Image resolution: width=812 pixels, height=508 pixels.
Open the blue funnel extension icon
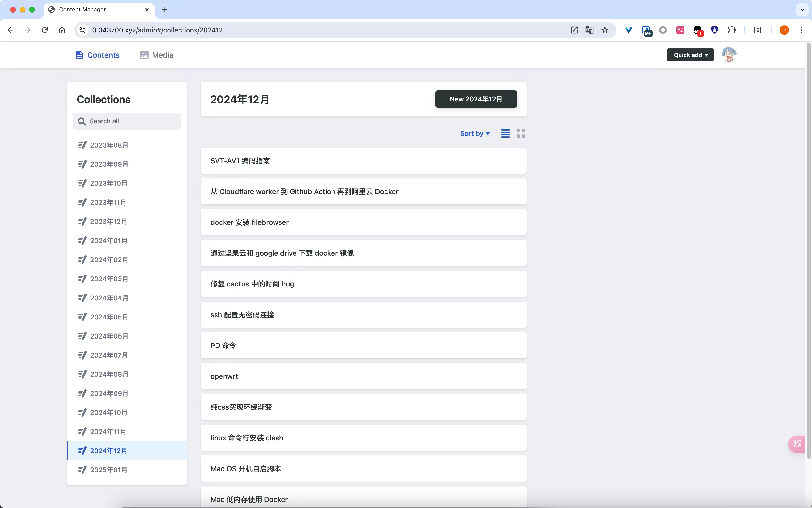tap(629, 30)
